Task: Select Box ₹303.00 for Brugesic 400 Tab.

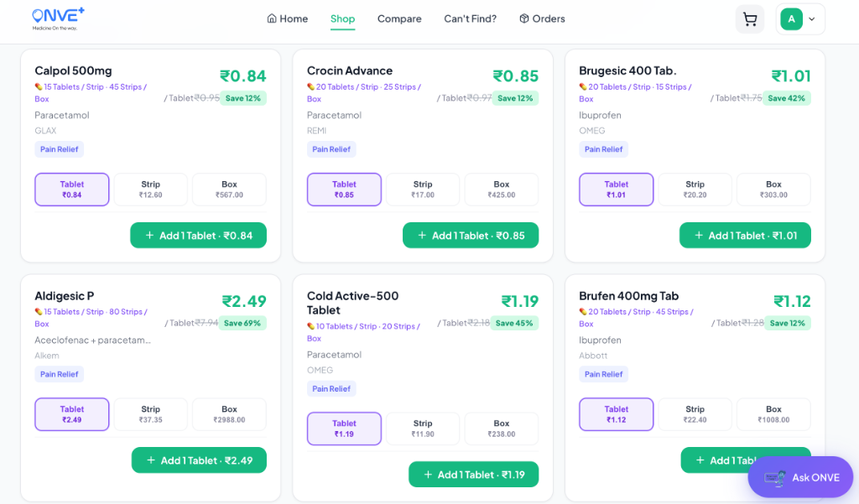Action: (x=773, y=190)
